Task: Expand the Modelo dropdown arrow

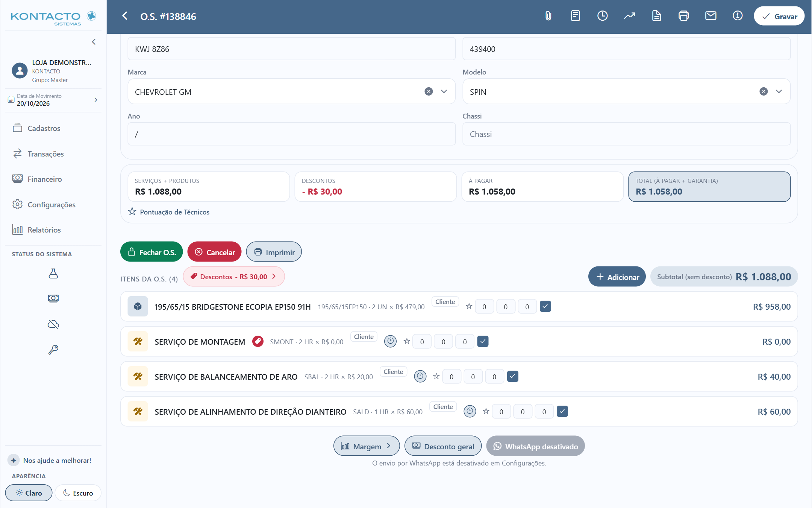Action: (x=779, y=91)
